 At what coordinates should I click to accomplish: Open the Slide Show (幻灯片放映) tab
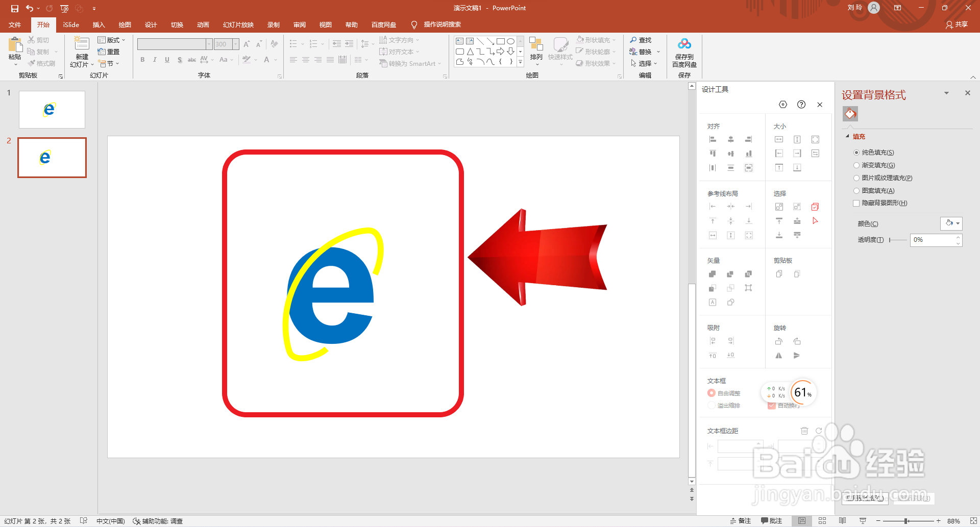pyautogui.click(x=238, y=24)
